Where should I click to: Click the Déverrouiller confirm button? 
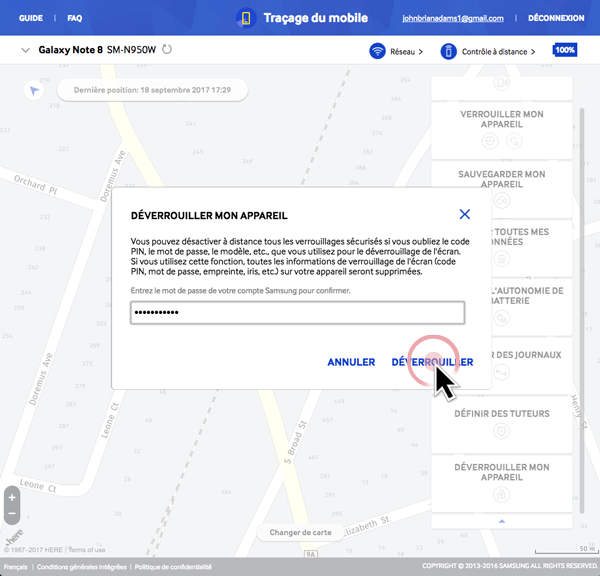432,362
